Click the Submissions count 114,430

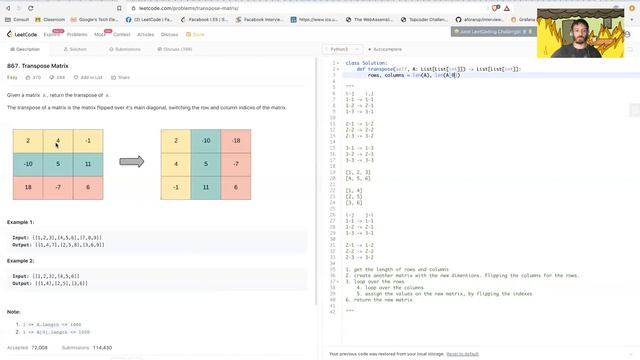(102, 347)
